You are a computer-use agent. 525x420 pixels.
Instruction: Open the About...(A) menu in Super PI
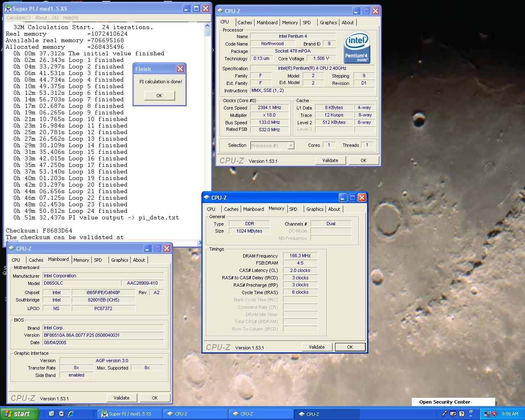(47, 18)
